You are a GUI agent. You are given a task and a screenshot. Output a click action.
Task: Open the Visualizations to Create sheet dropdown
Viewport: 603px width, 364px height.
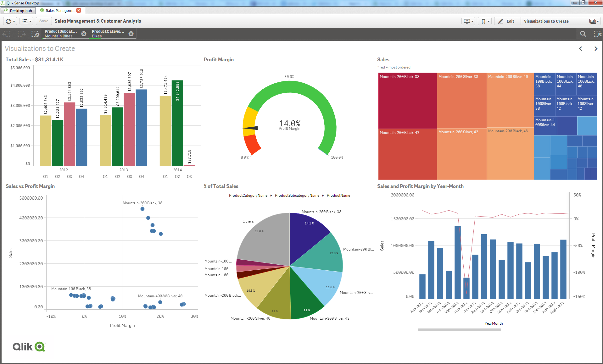click(561, 21)
